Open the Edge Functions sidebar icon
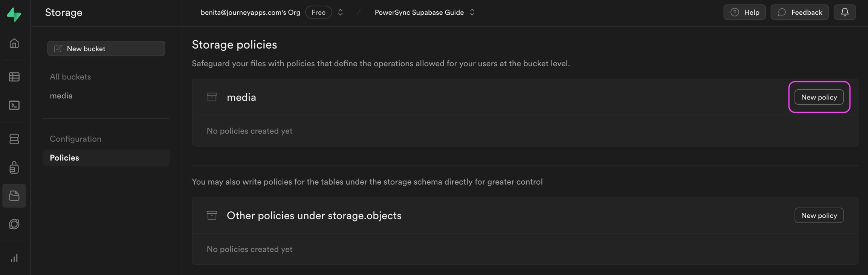The width and height of the screenshot is (868, 275). pos(14,224)
